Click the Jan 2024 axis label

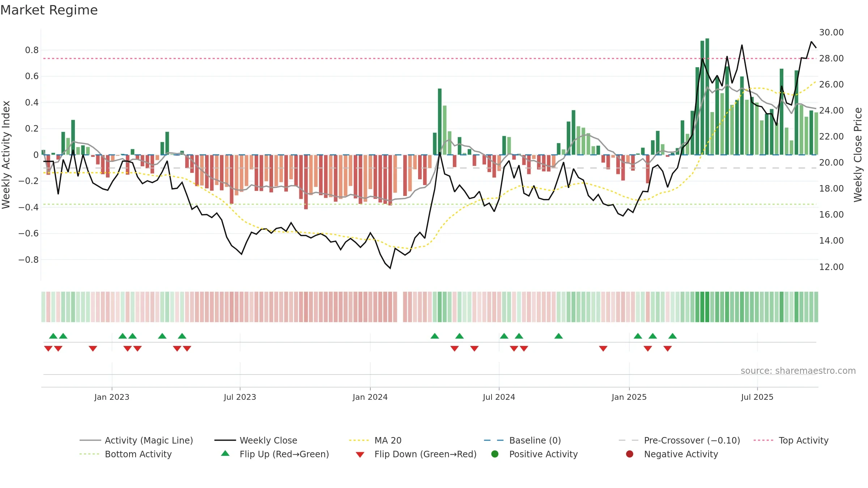click(370, 397)
